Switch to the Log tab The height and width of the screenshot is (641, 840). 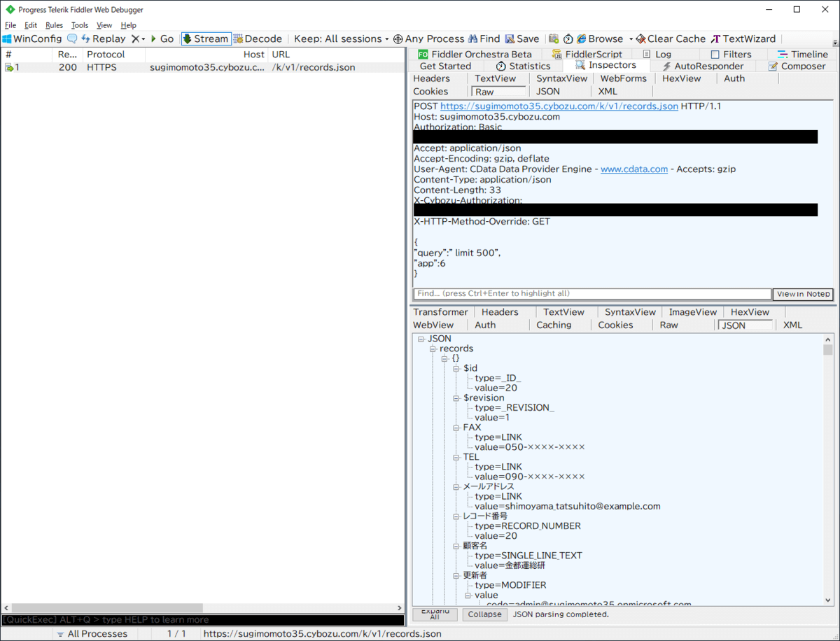[657, 54]
